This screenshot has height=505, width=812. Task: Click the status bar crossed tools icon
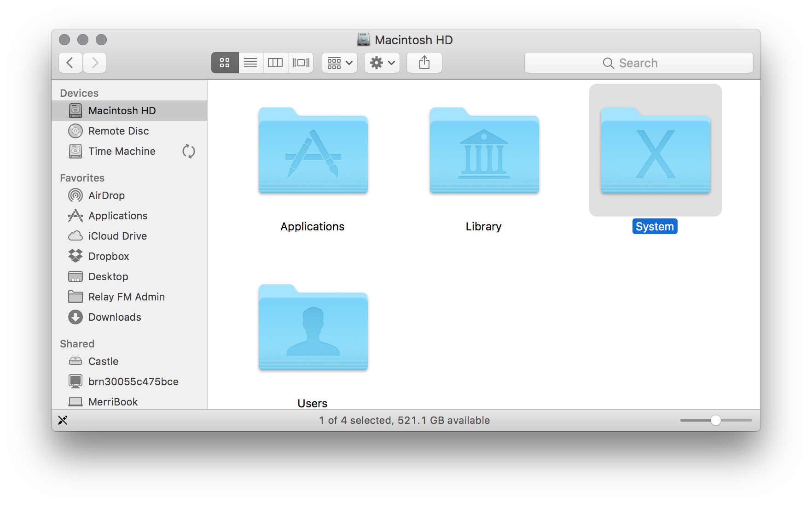point(63,420)
